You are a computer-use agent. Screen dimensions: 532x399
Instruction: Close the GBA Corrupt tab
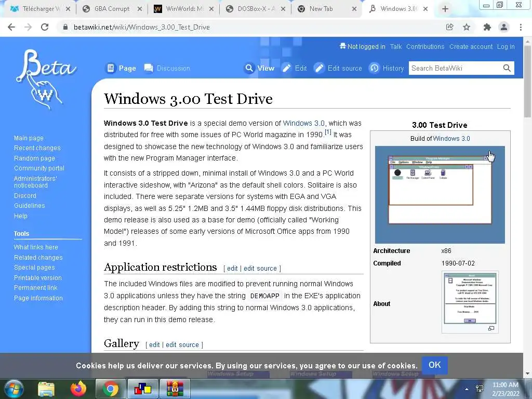139,9
